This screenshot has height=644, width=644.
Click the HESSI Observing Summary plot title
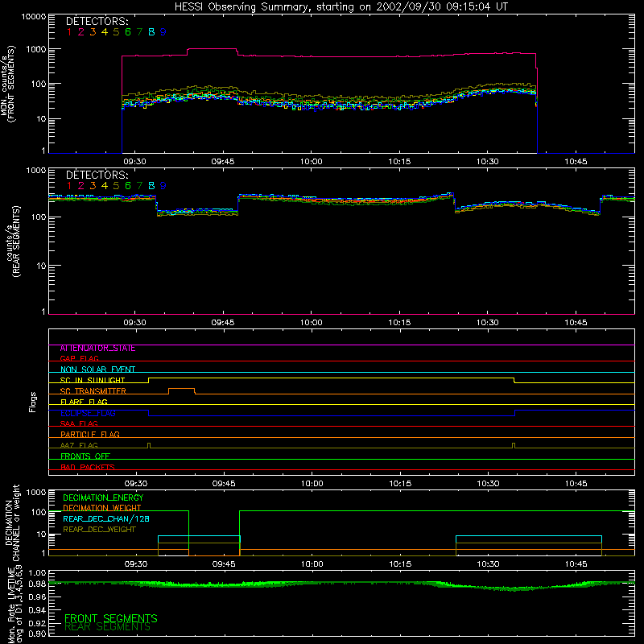tap(341, 6)
